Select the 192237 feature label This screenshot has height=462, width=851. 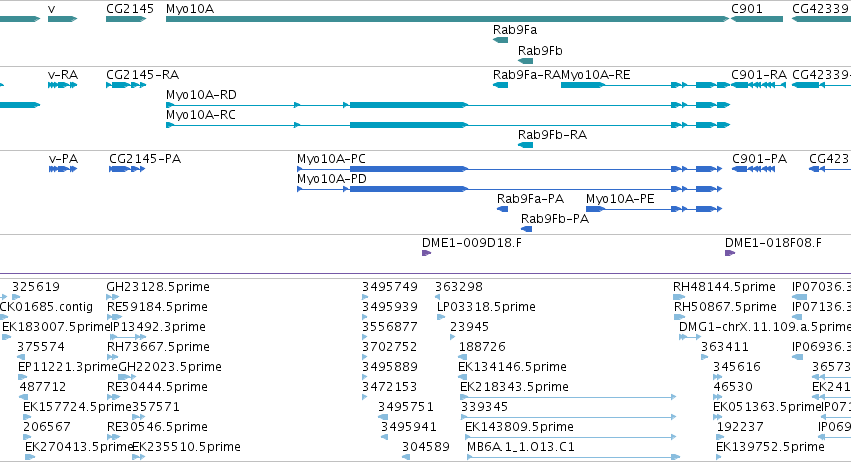pyautogui.click(x=740, y=427)
